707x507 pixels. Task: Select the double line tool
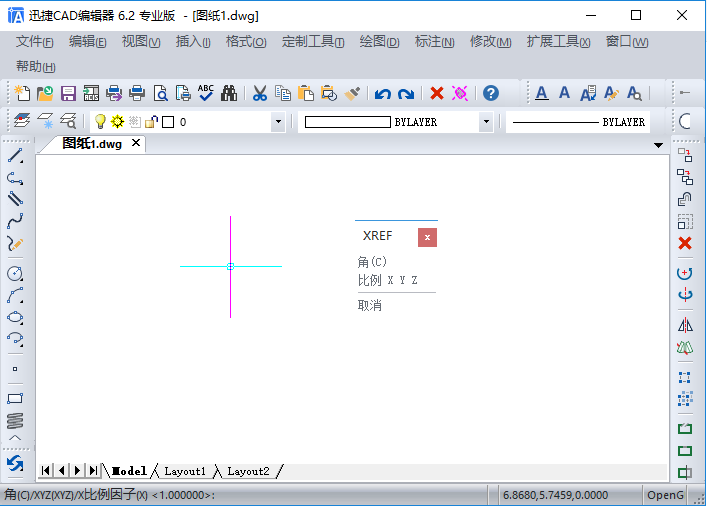[15, 199]
